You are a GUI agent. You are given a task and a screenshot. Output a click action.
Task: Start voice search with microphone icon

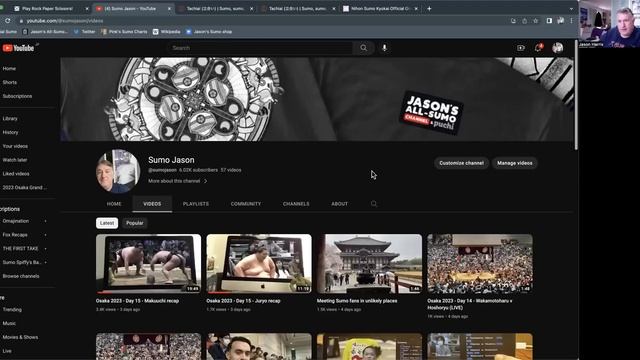coord(384,48)
